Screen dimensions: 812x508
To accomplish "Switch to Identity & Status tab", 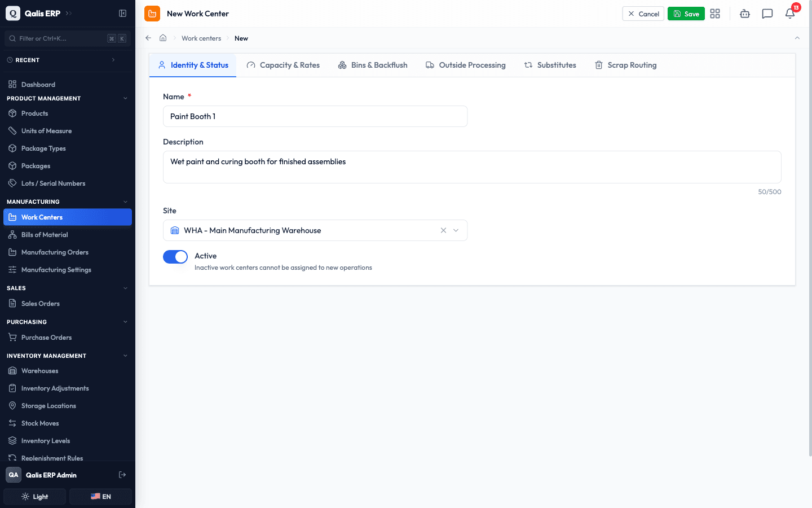I will tap(193, 65).
